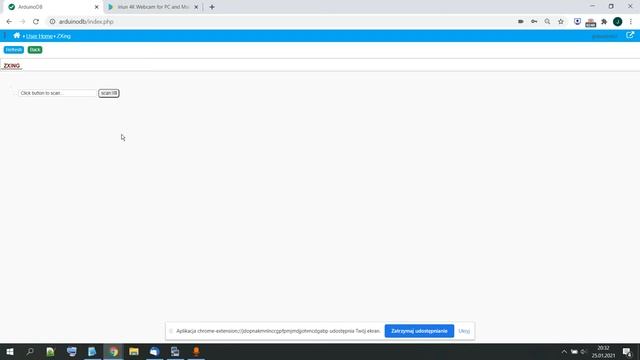Reload the current page

36,22
